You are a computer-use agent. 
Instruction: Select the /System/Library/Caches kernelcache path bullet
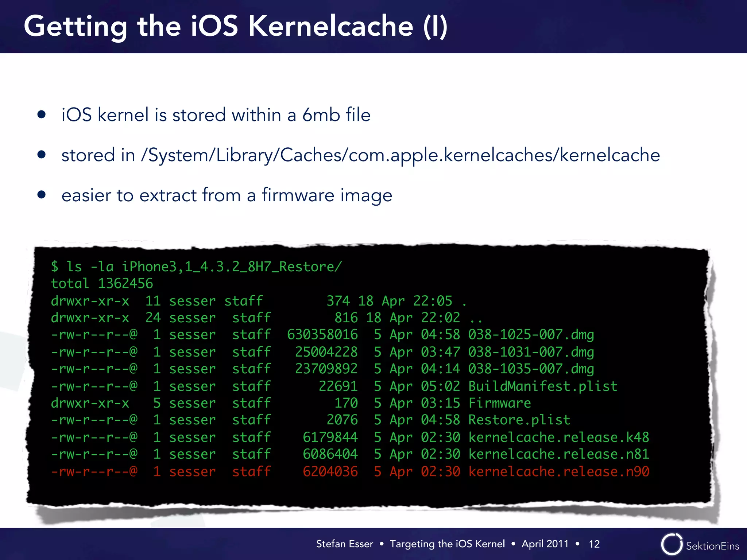(361, 156)
